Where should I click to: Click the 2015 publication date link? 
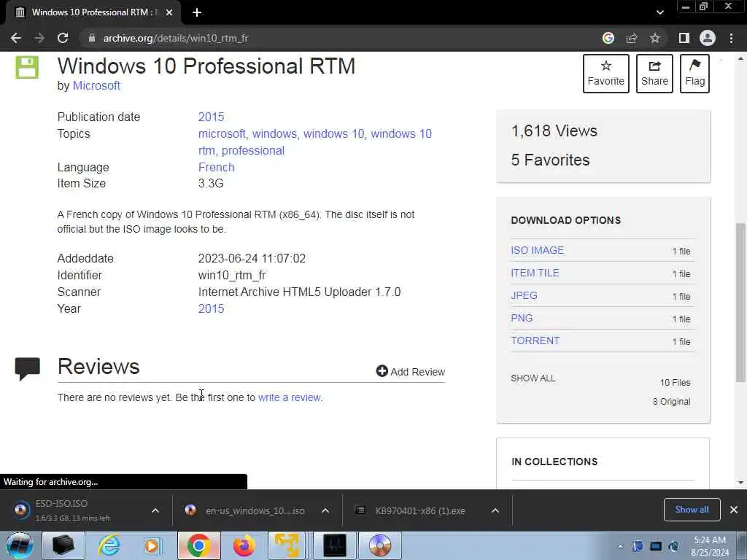coord(211,117)
